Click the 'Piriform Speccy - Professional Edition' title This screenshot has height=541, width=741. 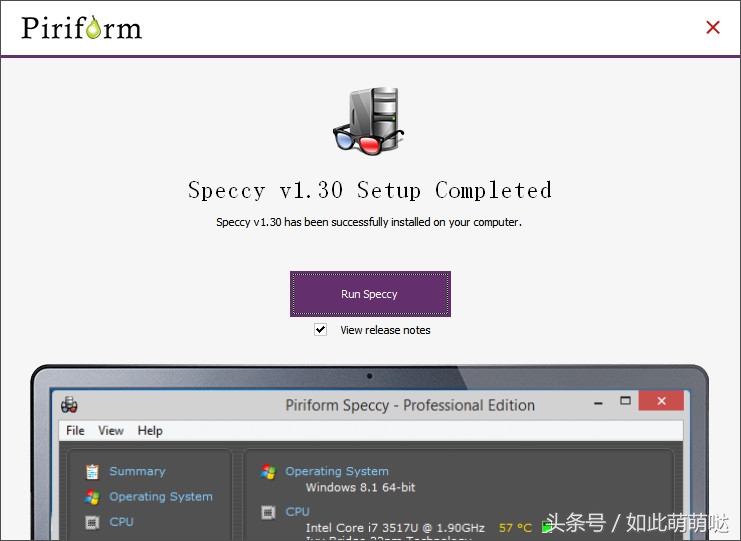coord(410,405)
